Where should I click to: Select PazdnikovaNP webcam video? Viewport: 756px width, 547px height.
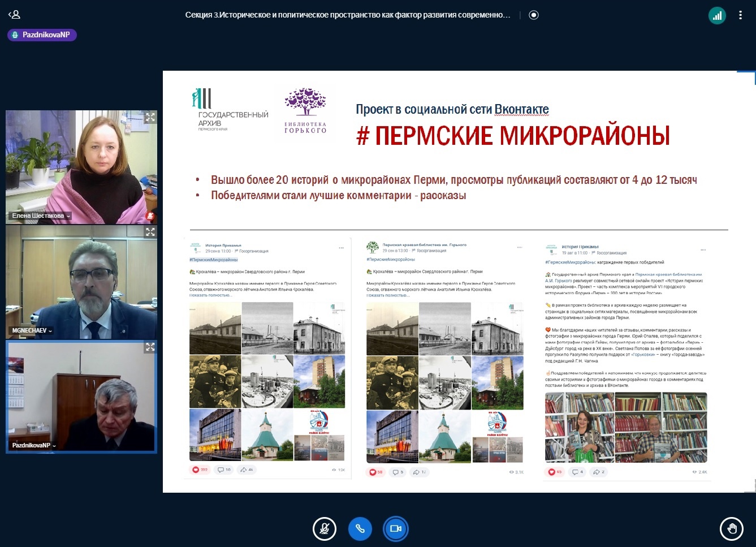point(81,397)
